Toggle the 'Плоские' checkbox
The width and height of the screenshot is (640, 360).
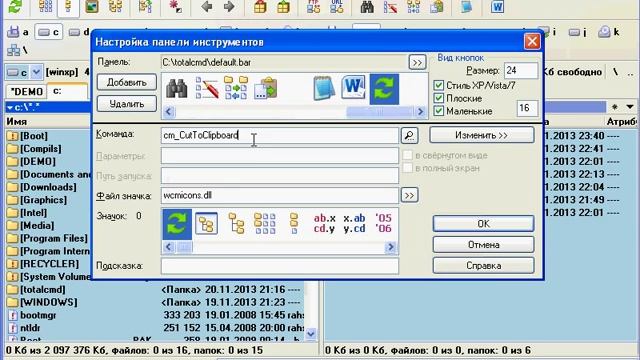point(439,98)
